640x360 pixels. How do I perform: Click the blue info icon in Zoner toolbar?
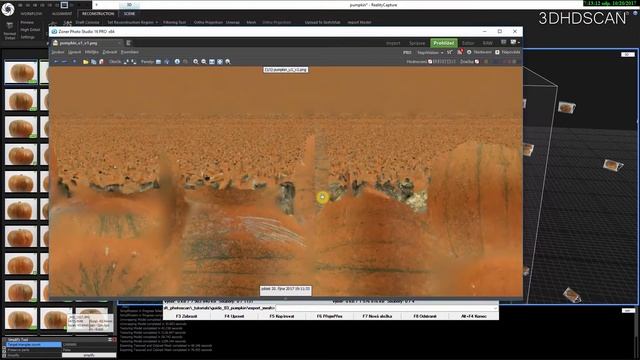(x=177, y=62)
